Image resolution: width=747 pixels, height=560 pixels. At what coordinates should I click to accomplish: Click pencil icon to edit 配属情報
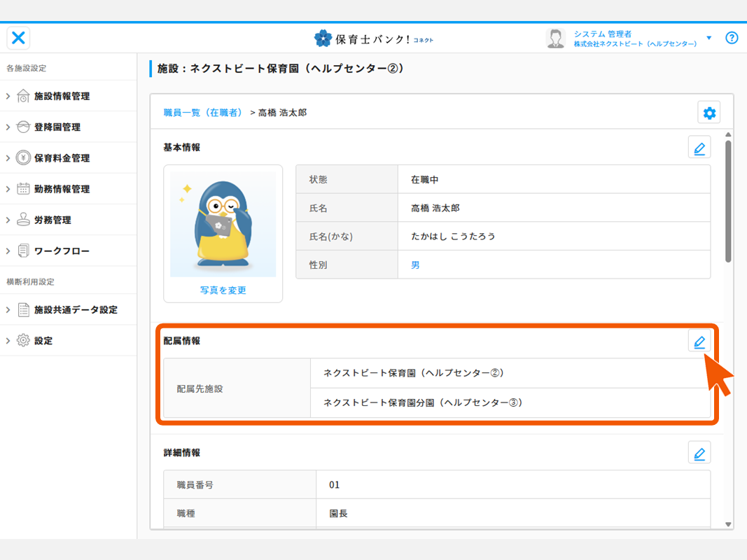tap(699, 342)
